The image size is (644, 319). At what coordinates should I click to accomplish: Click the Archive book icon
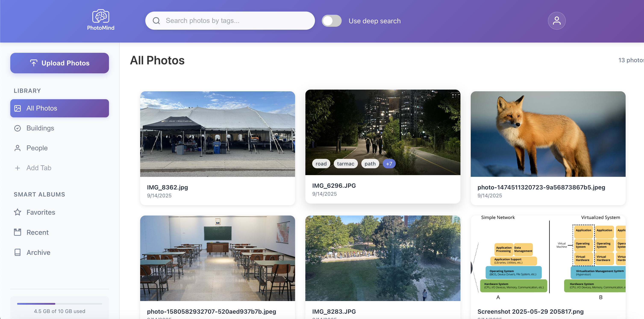[x=18, y=252]
